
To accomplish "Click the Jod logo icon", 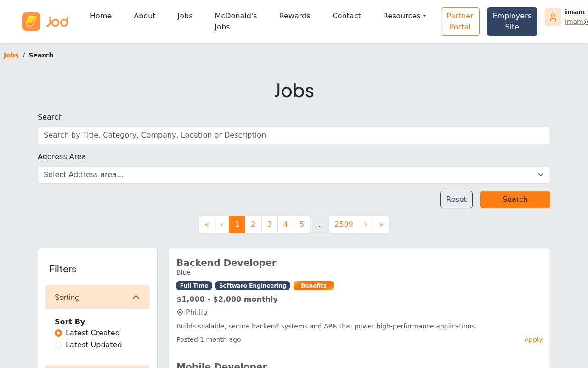I will (31, 21).
